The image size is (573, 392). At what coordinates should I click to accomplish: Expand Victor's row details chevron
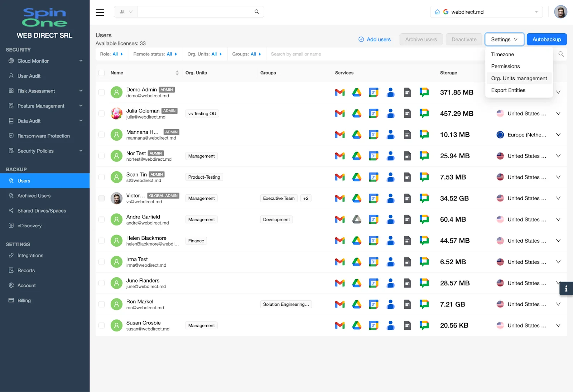click(558, 198)
